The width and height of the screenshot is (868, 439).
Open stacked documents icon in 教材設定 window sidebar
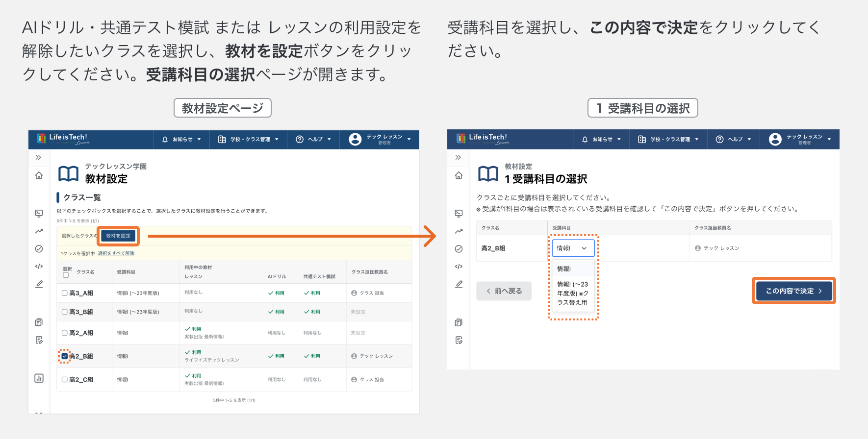pyautogui.click(x=39, y=322)
